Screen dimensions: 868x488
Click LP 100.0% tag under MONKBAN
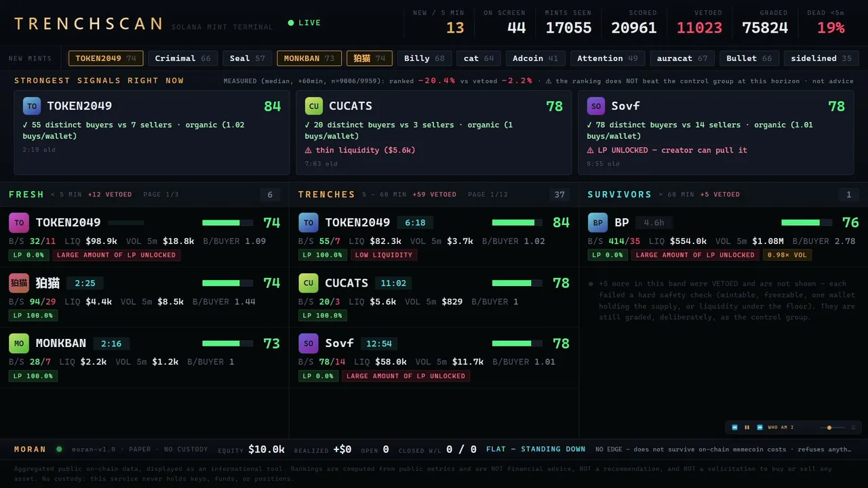coord(33,376)
